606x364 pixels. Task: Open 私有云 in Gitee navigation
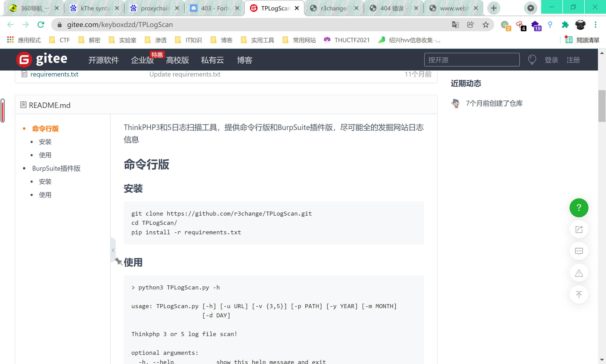(212, 60)
